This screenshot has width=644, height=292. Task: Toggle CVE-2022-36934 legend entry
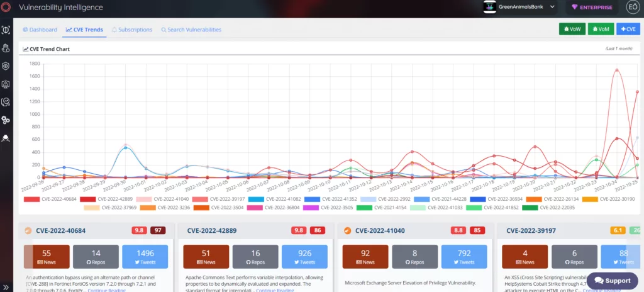pos(496,199)
